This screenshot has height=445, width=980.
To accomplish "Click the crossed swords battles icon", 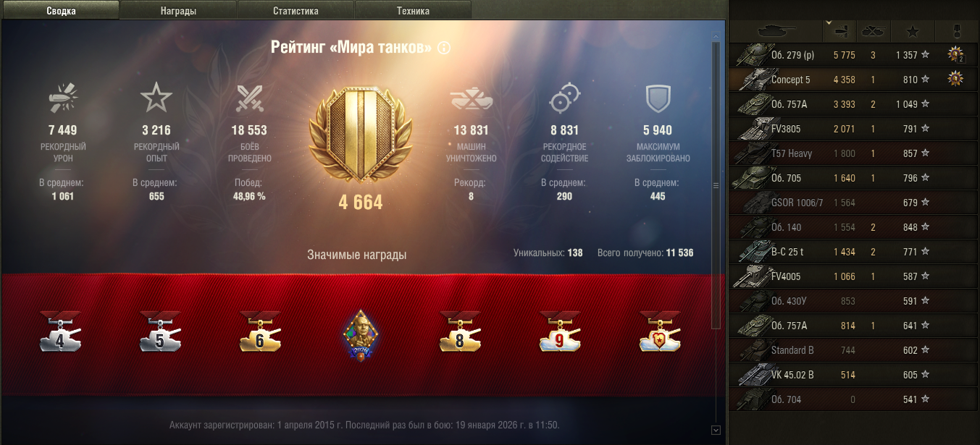I will pos(248,98).
